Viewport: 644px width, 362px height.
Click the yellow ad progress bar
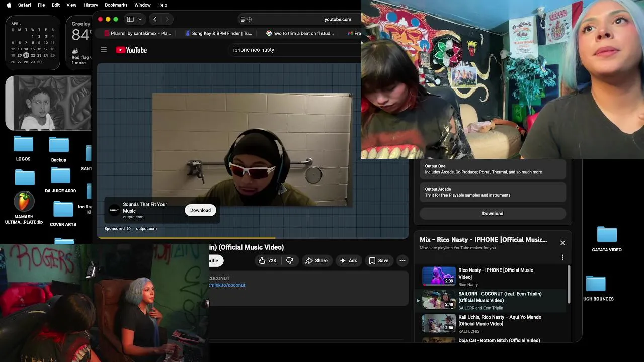(186, 238)
